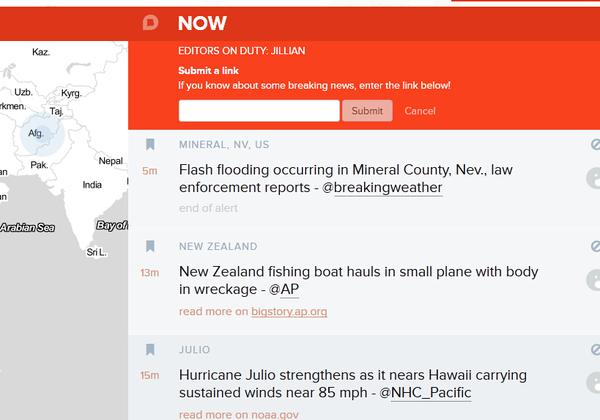600x420 pixels.
Task: Bookmark the New Zealand fishing boat story
Action: 150,246
